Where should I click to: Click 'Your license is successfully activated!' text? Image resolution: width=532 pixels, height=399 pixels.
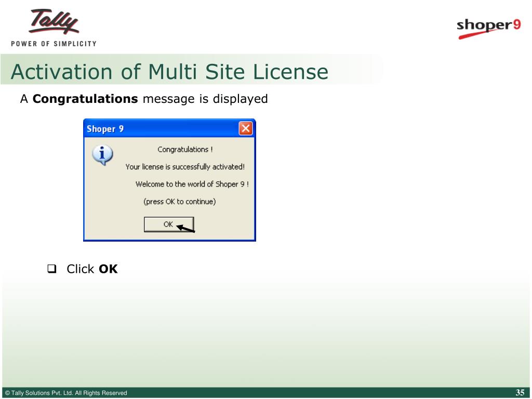[x=185, y=167]
